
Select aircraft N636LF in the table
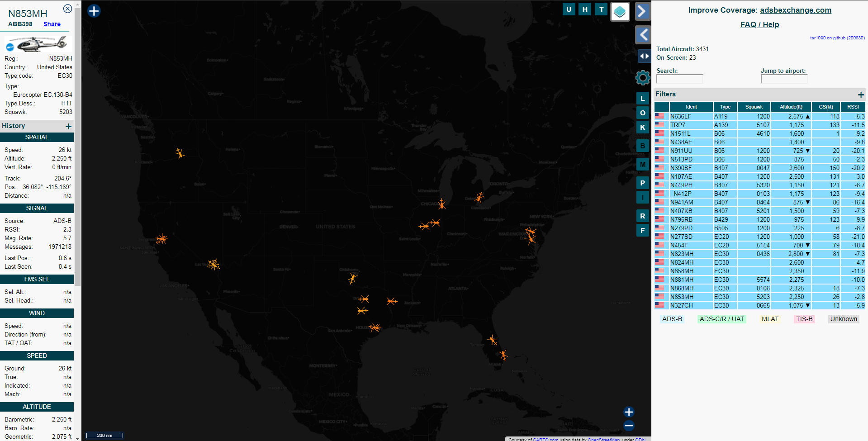pyautogui.click(x=760, y=116)
